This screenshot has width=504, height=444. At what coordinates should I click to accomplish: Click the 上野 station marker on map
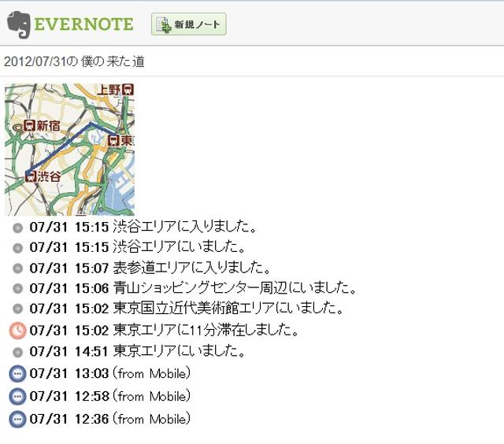[128, 89]
